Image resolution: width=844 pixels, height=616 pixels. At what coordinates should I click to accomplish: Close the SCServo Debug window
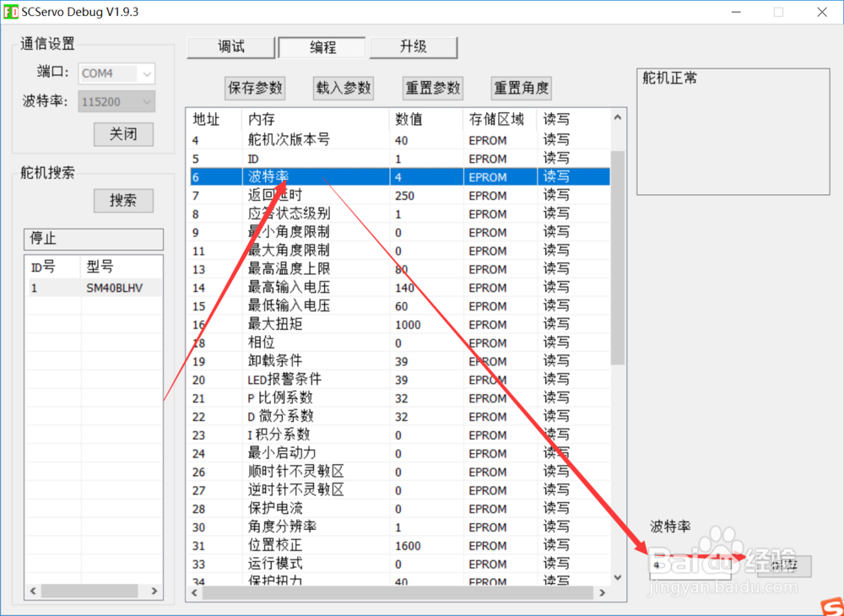pyautogui.click(x=822, y=12)
